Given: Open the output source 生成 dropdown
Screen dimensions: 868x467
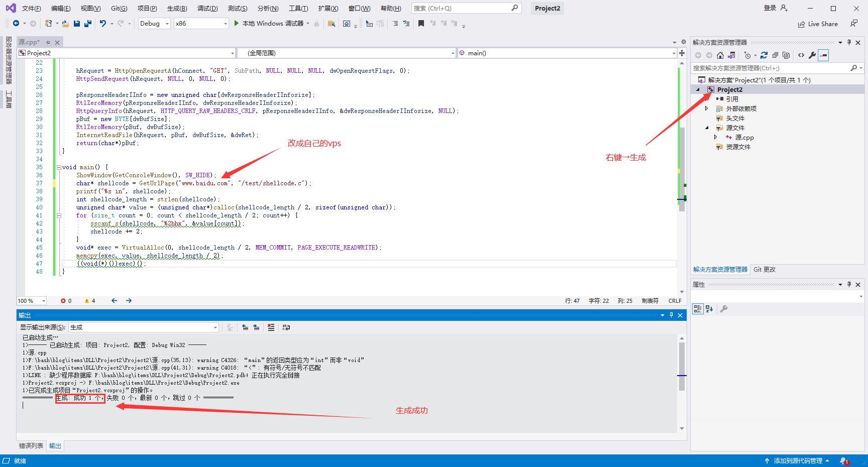Looking at the screenshot, I should 144,327.
